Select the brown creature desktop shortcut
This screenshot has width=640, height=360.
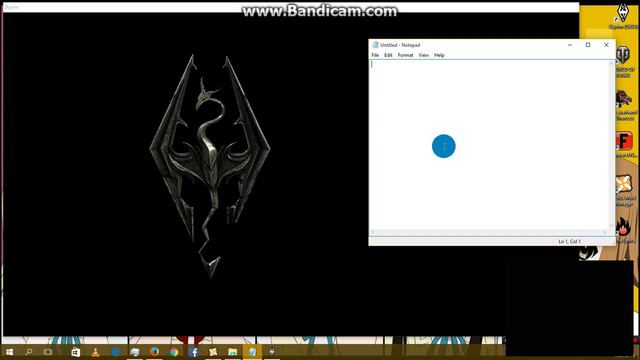coord(624,105)
